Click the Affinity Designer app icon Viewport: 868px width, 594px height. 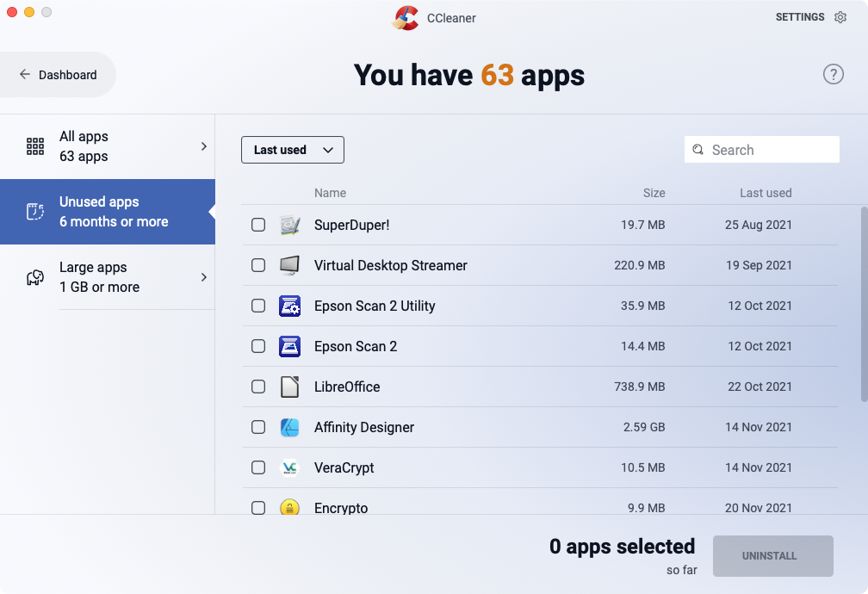click(x=289, y=427)
